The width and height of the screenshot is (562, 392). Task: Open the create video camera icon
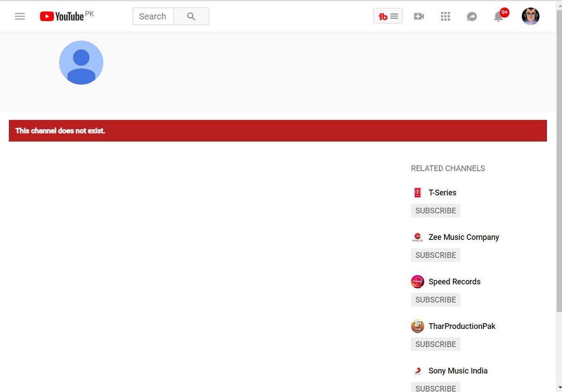419,16
